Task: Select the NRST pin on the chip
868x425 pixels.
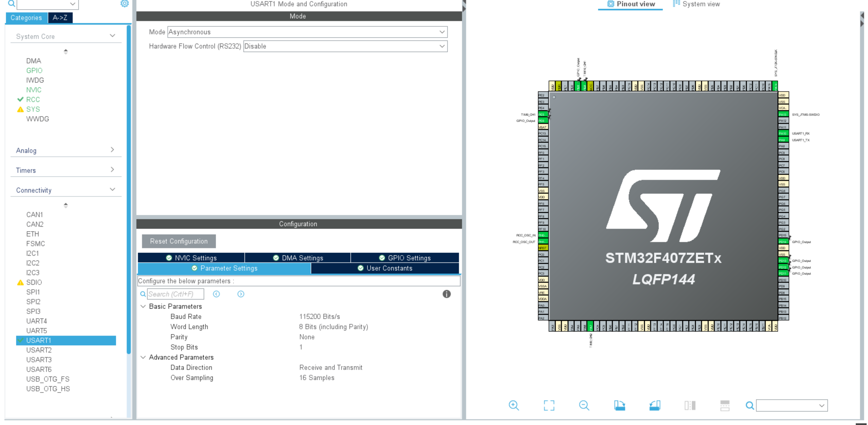Action: (543, 248)
